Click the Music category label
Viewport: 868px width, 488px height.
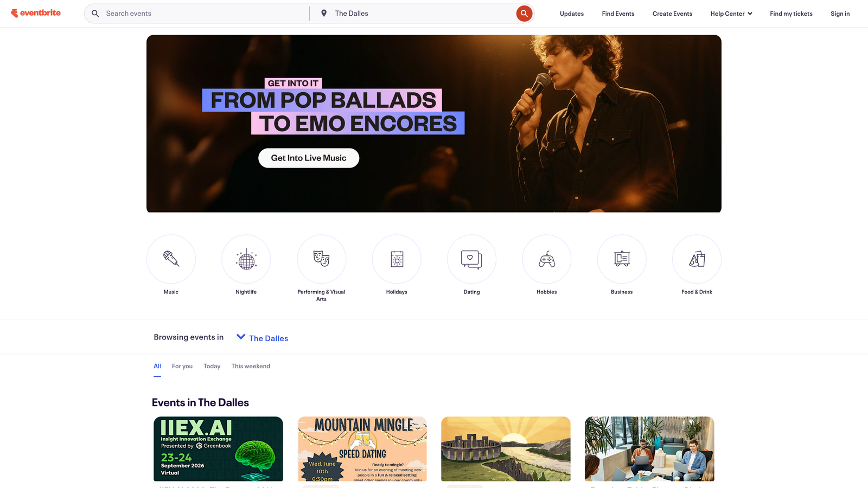pyautogui.click(x=171, y=292)
